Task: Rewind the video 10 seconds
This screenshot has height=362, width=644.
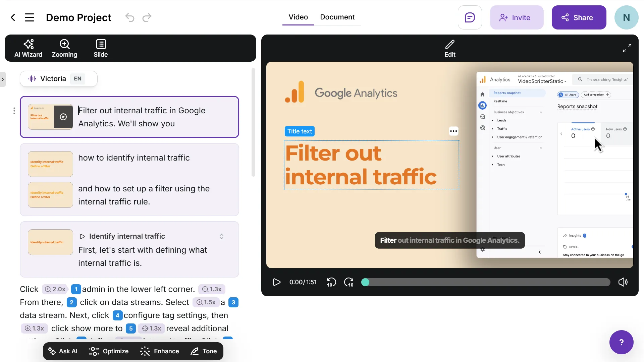Action: coord(331,282)
